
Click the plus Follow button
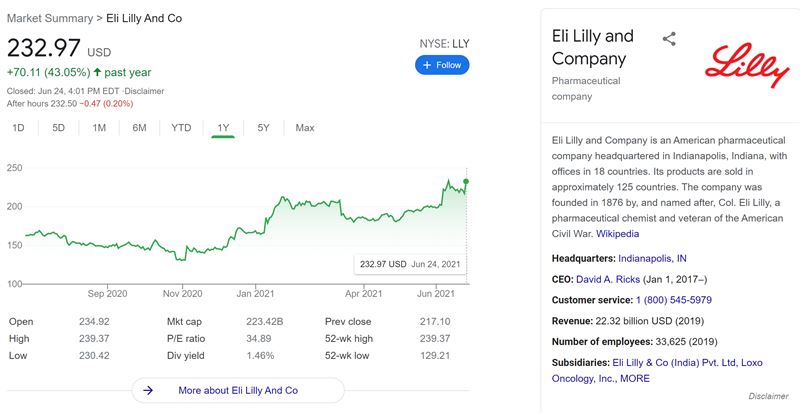(442, 65)
